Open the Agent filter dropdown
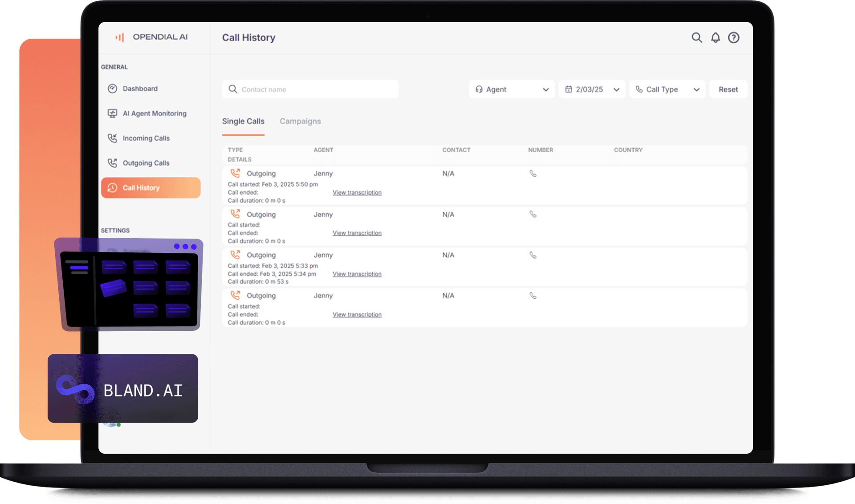The image size is (855, 504). point(511,89)
